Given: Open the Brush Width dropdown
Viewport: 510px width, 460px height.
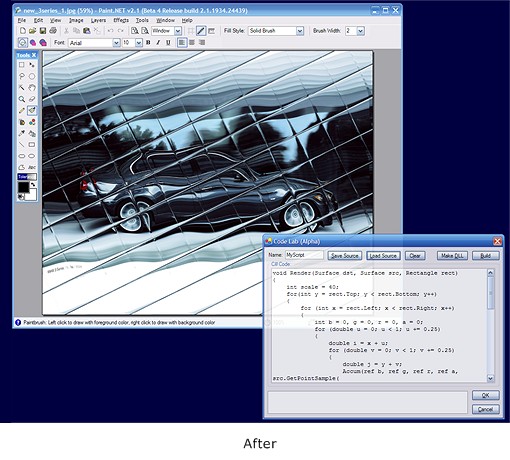Looking at the screenshot, I should (360, 31).
